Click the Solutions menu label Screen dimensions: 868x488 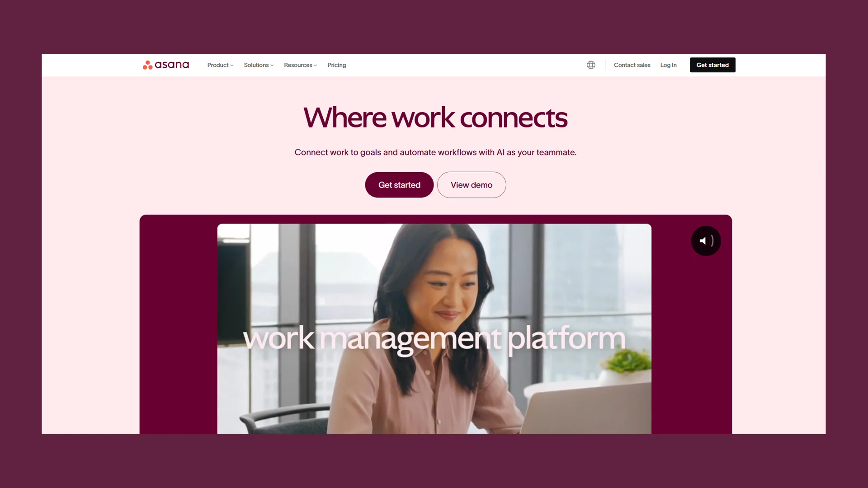click(256, 65)
